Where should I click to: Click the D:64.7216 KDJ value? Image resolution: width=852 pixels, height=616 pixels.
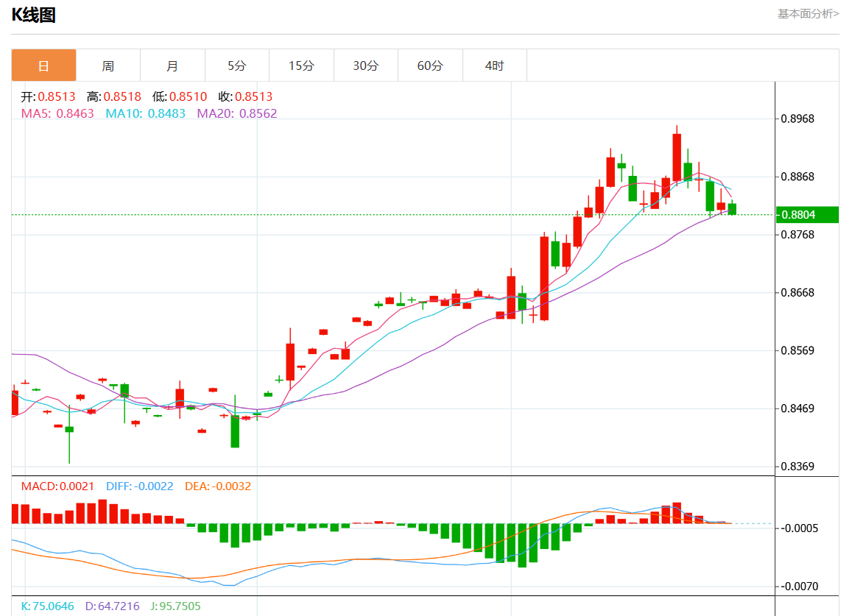[113, 606]
